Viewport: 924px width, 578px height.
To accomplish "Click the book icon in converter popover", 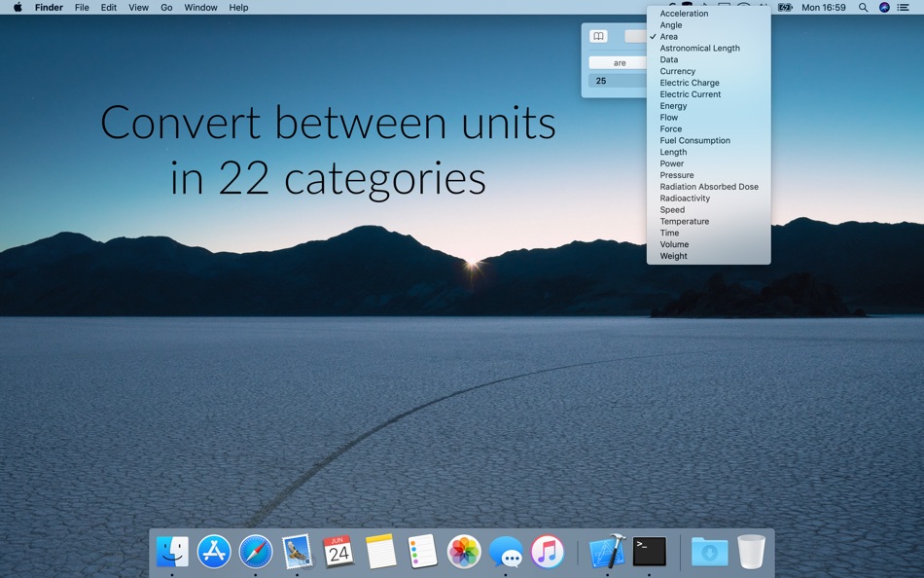I will tap(599, 36).
